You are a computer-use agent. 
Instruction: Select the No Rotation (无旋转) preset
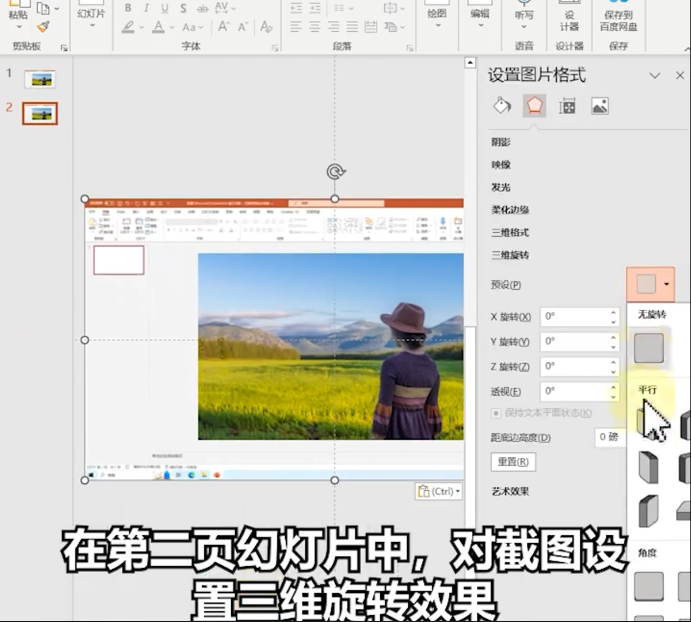pyautogui.click(x=649, y=348)
